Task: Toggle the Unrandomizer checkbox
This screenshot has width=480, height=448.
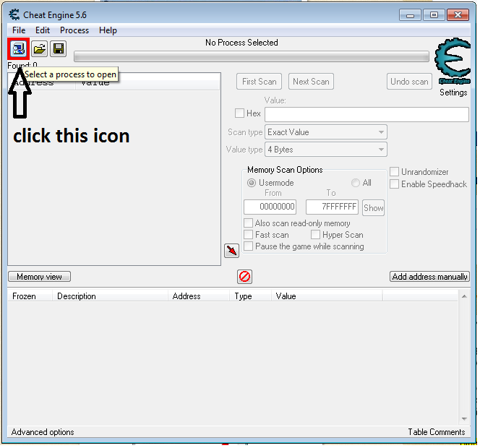Action: pyautogui.click(x=395, y=172)
